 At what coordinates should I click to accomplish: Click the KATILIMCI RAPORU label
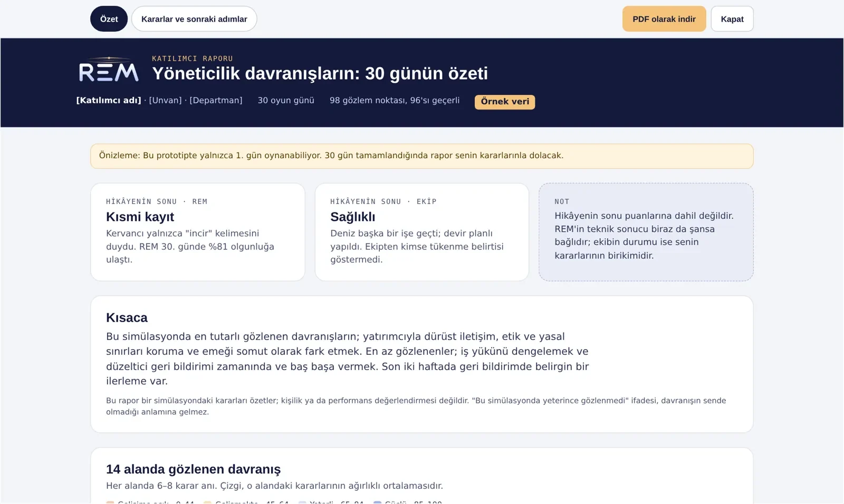(193, 59)
